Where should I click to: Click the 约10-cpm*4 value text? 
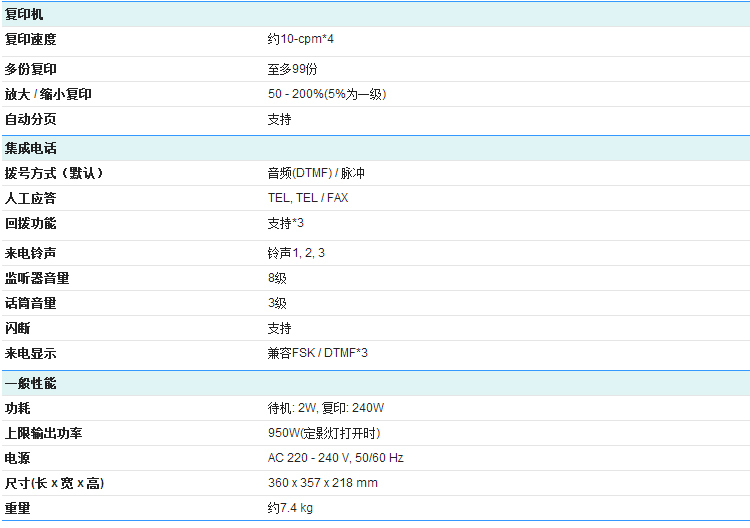[x=300, y=39]
